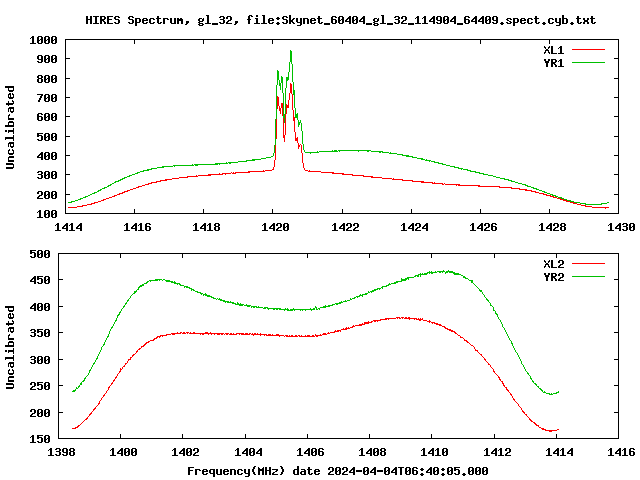Image resolution: width=640 pixels, height=480 pixels.
Task: Click the 1426 tick label
Action: pos(483,227)
